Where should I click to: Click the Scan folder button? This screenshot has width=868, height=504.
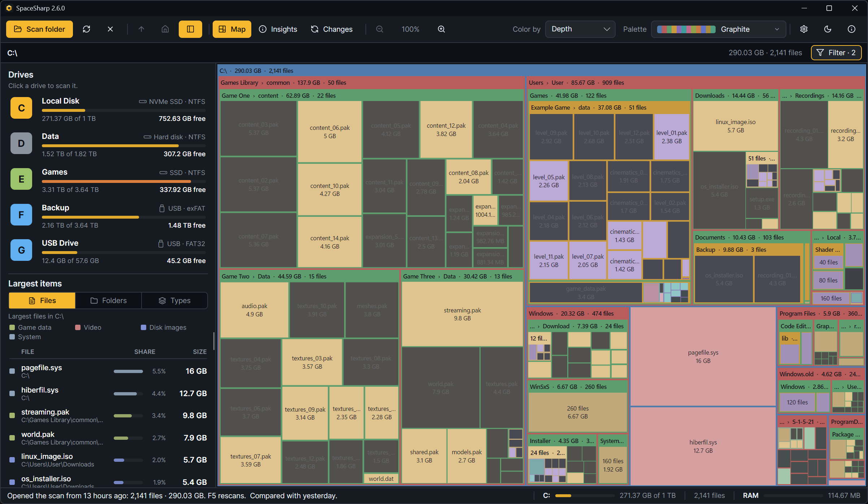click(x=39, y=29)
